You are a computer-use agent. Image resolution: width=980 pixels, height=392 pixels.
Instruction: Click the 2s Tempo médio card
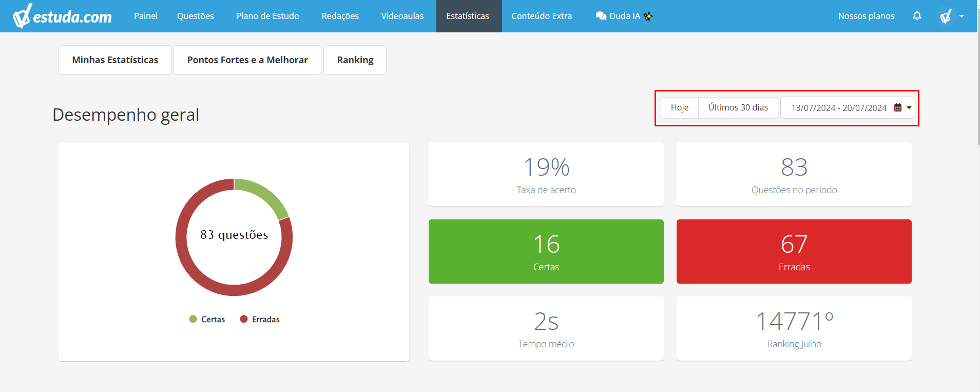[x=546, y=329]
